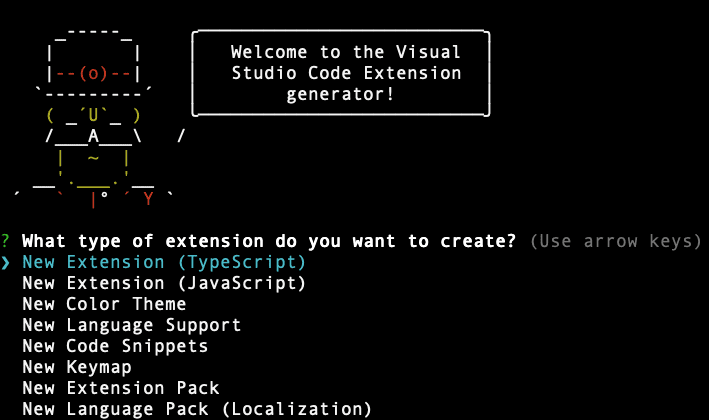Click the cyan selection pointer arrow
This screenshot has width=709, height=420.
[x=6, y=262]
